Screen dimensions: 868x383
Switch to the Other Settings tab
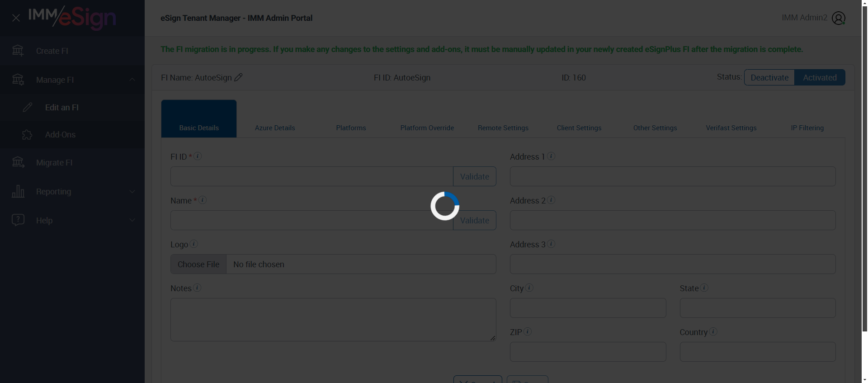pos(655,128)
